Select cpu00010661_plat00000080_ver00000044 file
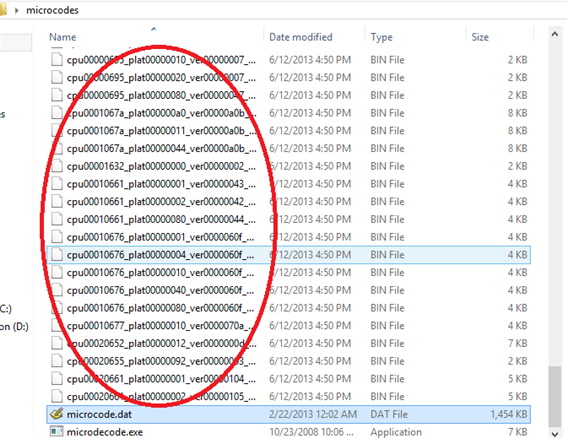This screenshot has height=438, width=567. pos(289,219)
